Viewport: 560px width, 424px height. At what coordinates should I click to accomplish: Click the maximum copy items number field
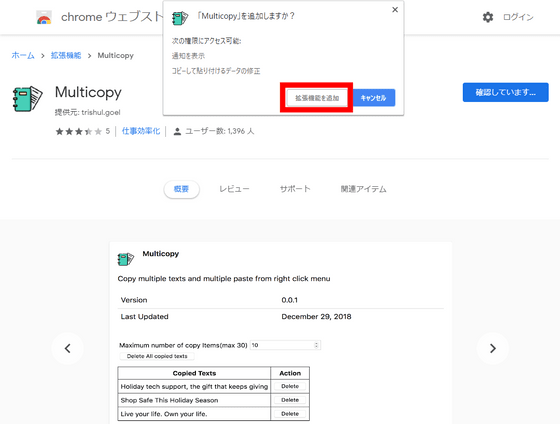click(285, 345)
